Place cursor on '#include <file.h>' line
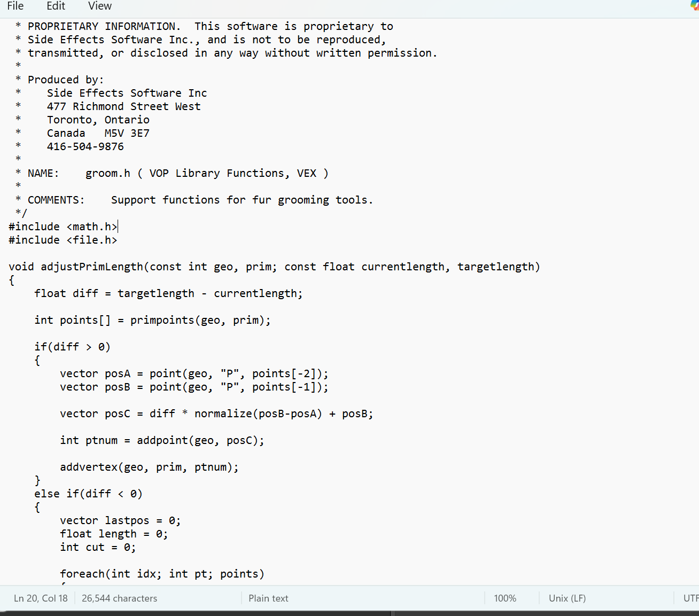 point(63,240)
